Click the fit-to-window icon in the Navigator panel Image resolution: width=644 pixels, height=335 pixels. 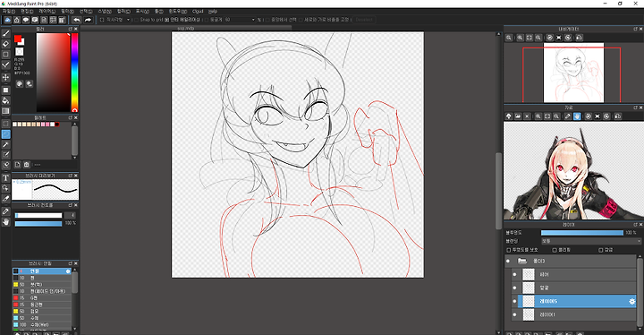[x=529, y=38]
